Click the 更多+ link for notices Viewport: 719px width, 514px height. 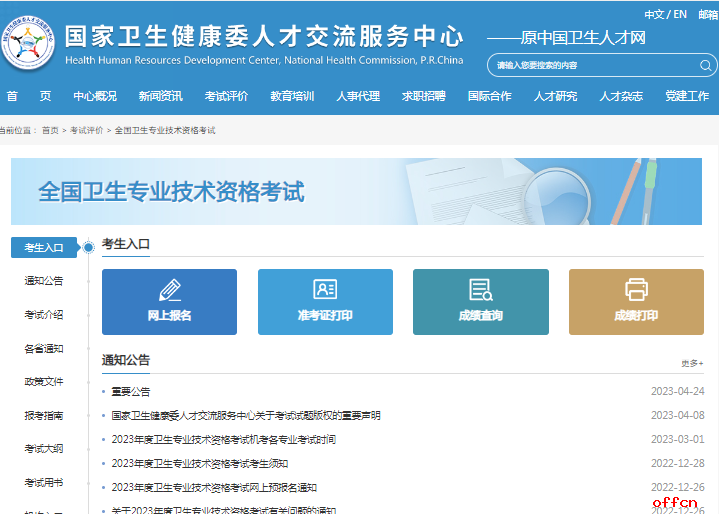point(692,364)
